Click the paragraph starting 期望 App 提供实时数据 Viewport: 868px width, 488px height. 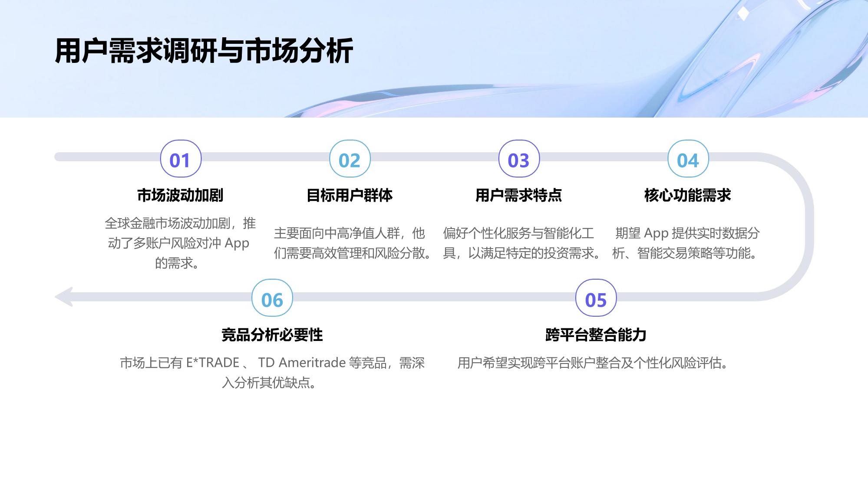click(686, 243)
